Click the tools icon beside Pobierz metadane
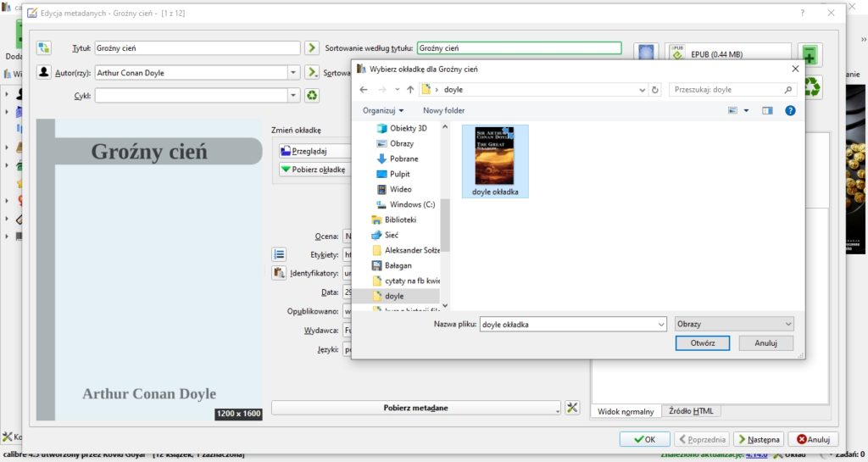 (572, 408)
